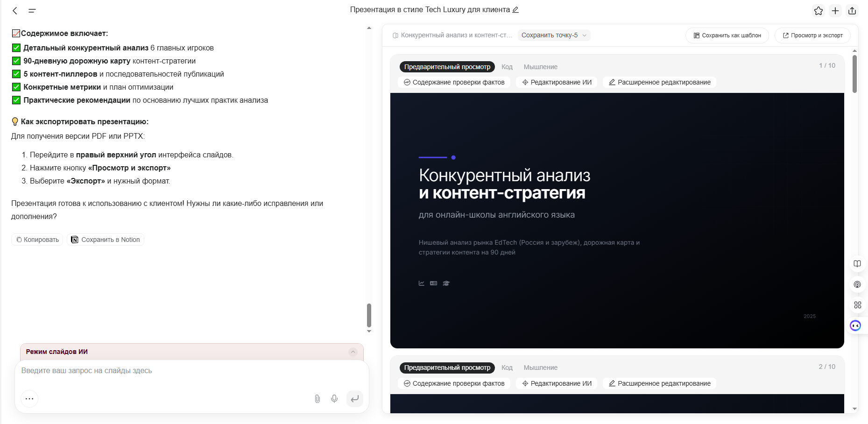Click the microphone voice input icon

[334, 399]
